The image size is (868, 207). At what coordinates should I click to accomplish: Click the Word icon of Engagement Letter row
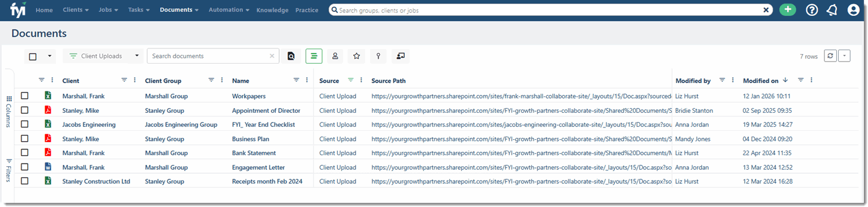coord(48,167)
